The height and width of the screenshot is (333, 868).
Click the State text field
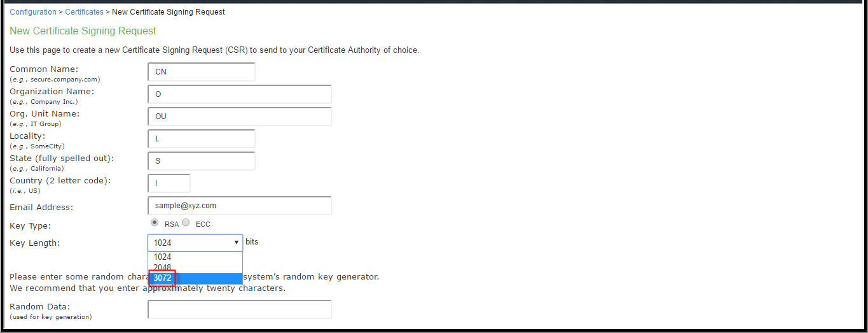(202, 161)
